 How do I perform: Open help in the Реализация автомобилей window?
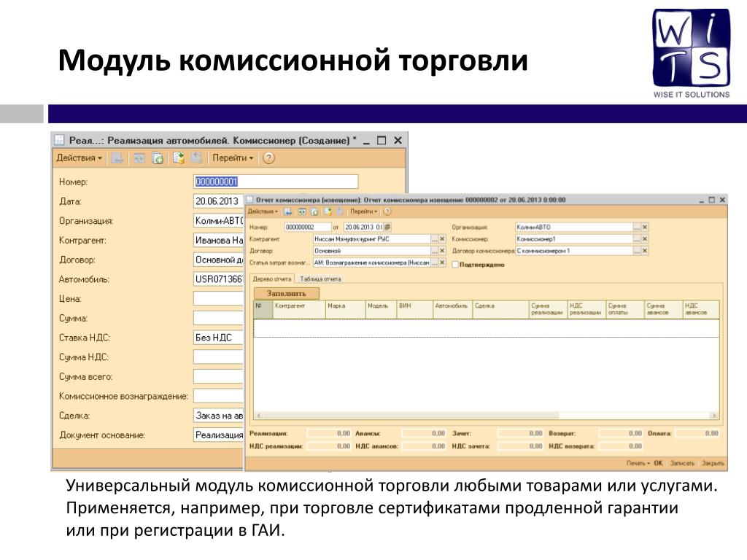pos(268,157)
